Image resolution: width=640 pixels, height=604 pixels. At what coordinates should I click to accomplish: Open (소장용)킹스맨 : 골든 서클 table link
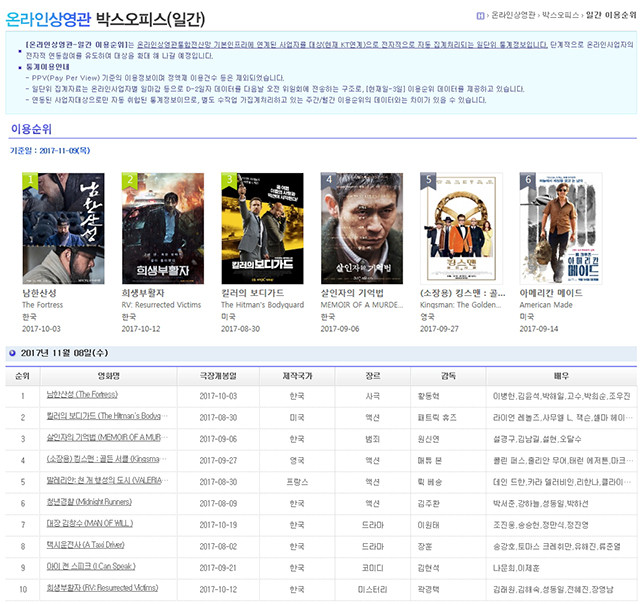coord(103,460)
